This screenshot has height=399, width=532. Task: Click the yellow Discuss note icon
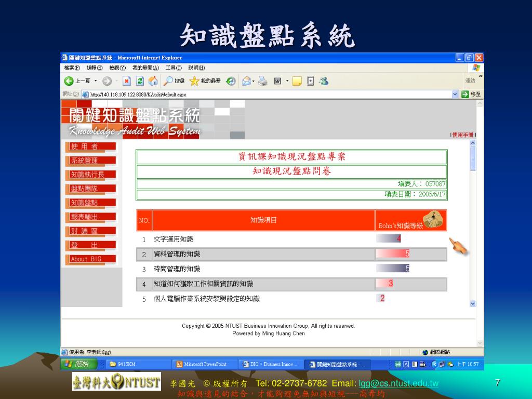(x=297, y=81)
